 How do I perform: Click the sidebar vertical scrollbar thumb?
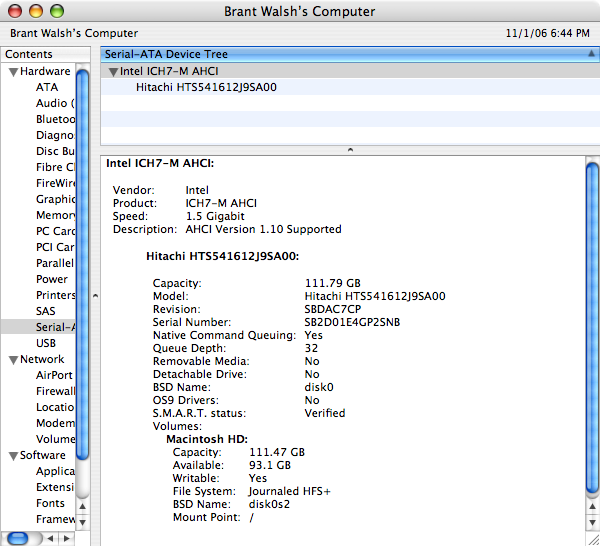pyautogui.click(x=82, y=264)
